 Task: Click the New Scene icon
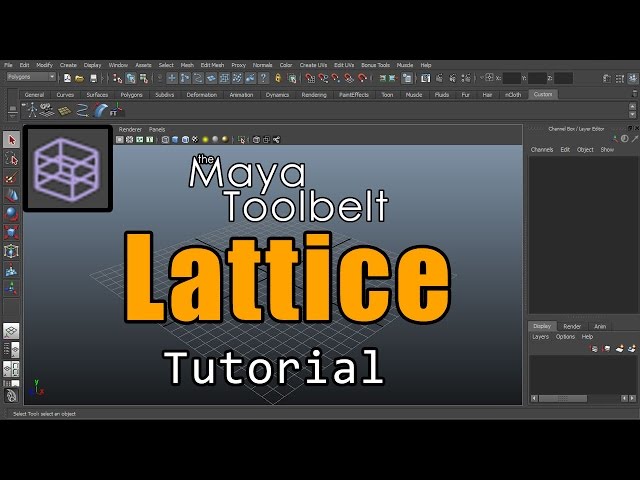point(67,78)
